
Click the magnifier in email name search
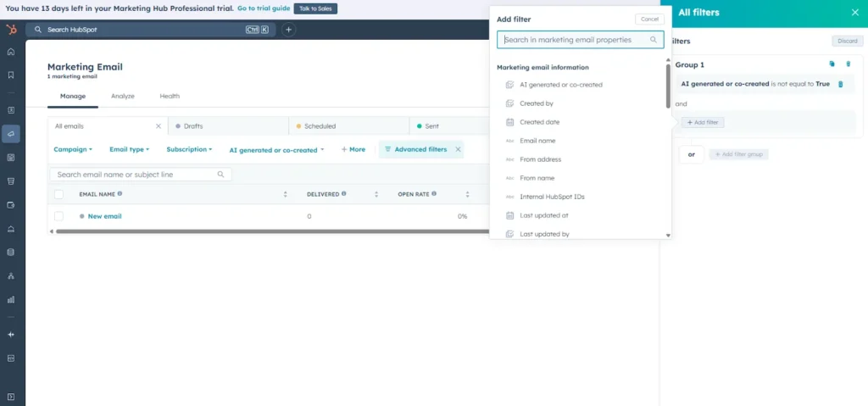tap(221, 175)
